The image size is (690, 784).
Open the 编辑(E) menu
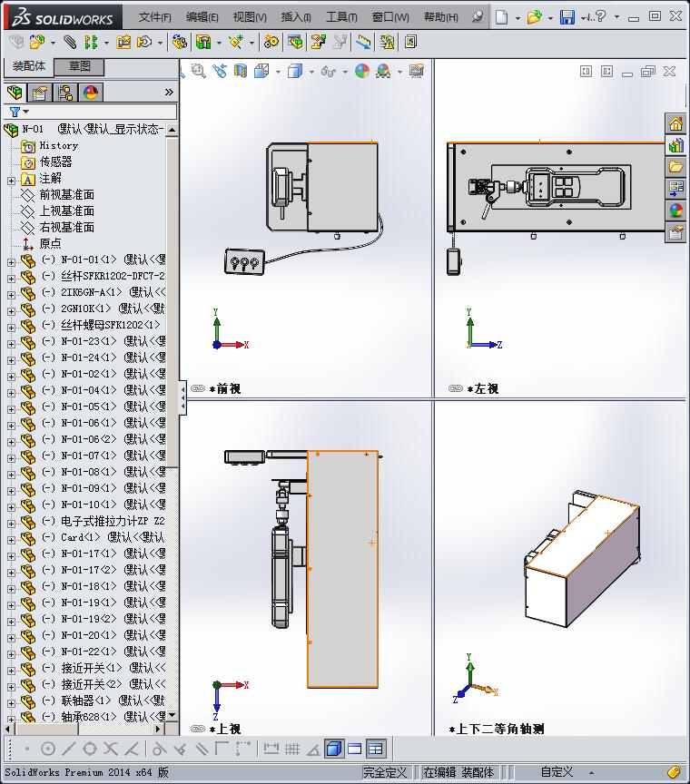coord(202,17)
